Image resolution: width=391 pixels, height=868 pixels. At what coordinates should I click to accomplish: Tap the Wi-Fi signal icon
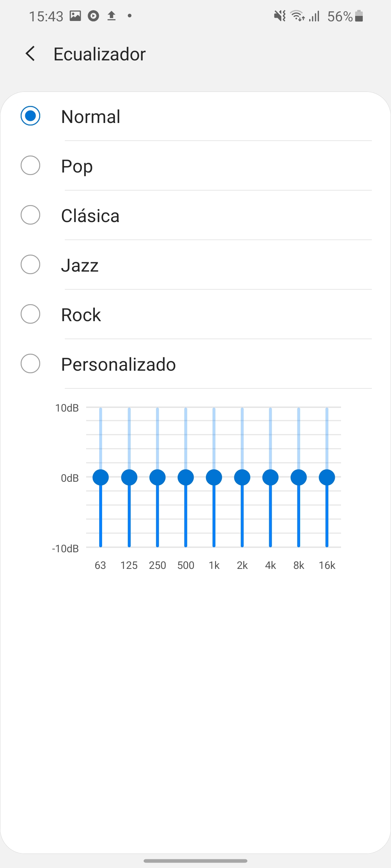[298, 16]
